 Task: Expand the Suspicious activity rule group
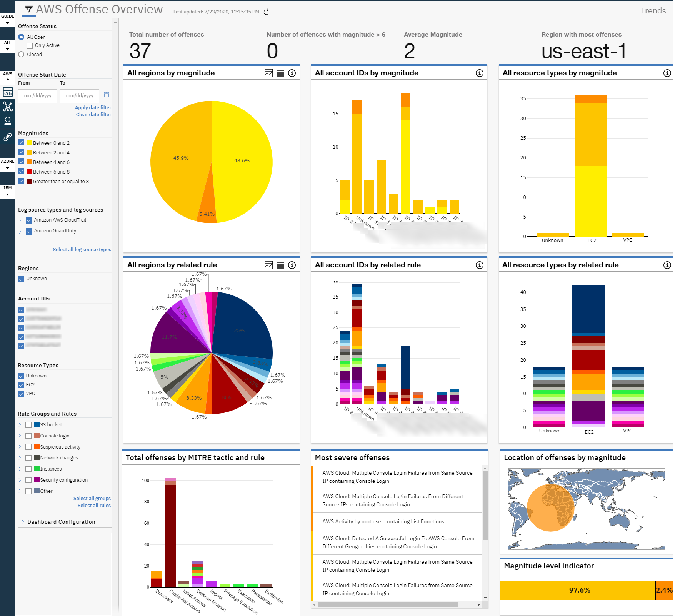tap(20, 447)
